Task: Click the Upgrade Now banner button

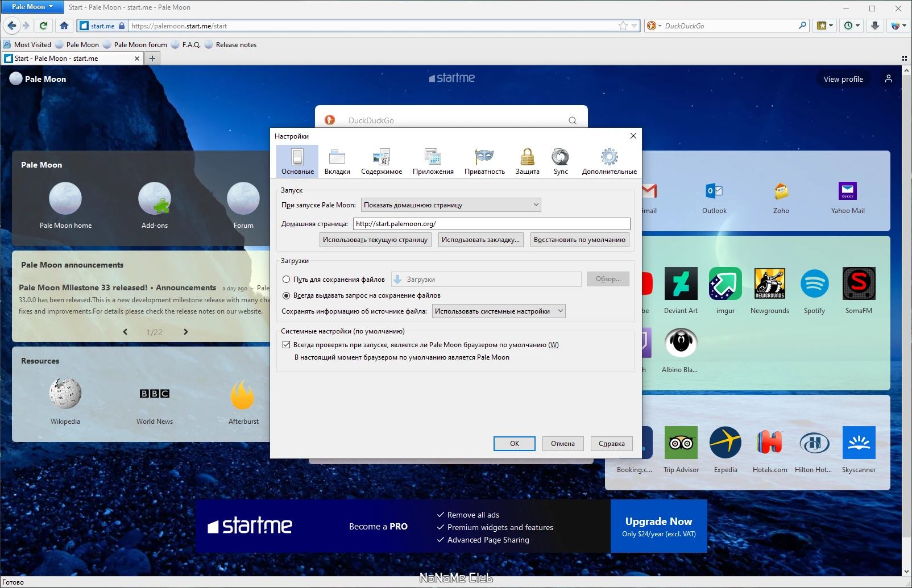Action: click(x=659, y=526)
